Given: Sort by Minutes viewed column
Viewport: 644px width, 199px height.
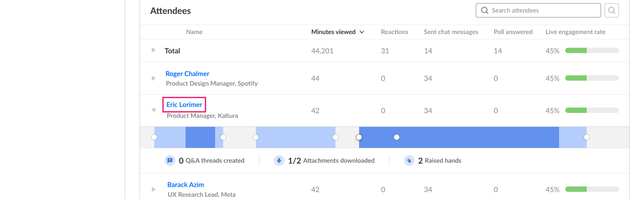Looking at the screenshot, I should (x=338, y=32).
